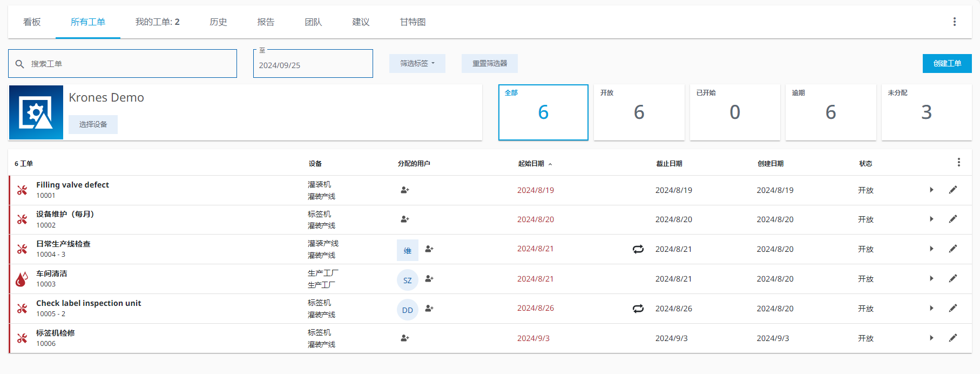Click the DD user avatar badge
Image resolution: width=980 pixels, height=374 pixels.
coord(407,310)
